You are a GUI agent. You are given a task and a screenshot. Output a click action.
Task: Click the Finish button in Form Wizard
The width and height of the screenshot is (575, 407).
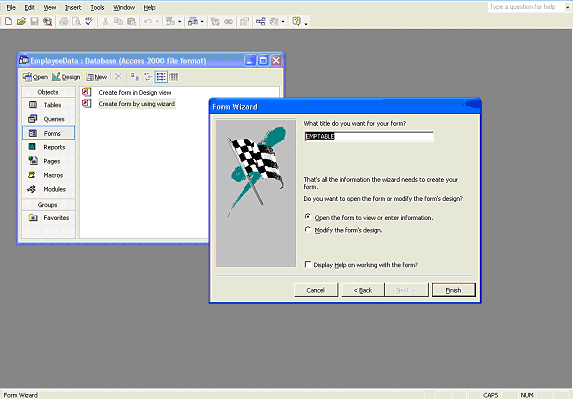[x=454, y=290]
